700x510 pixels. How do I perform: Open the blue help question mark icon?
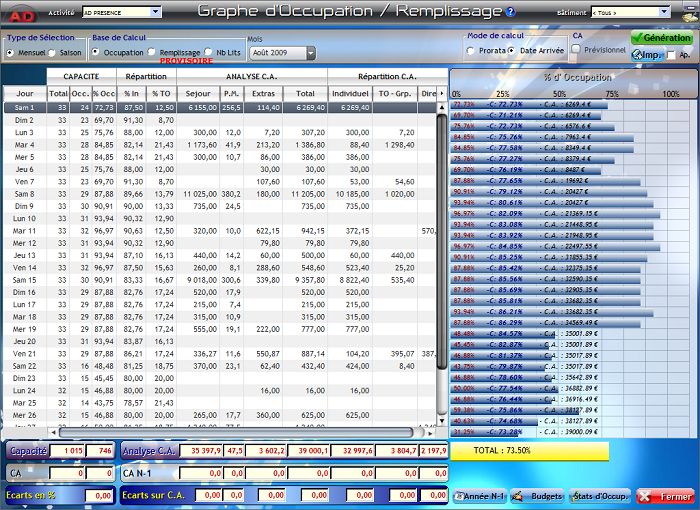pos(511,12)
